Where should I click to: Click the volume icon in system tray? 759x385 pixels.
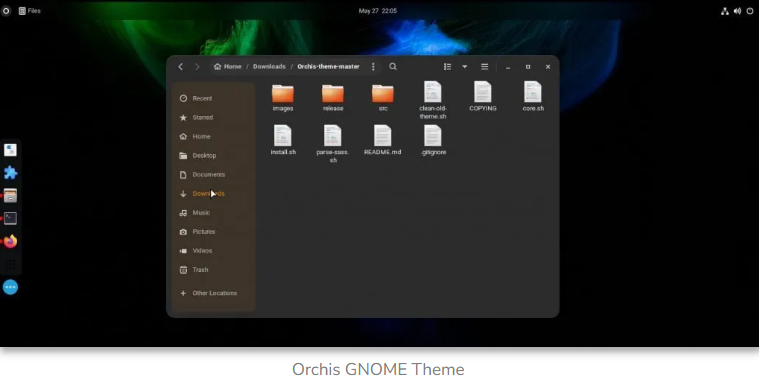point(737,11)
